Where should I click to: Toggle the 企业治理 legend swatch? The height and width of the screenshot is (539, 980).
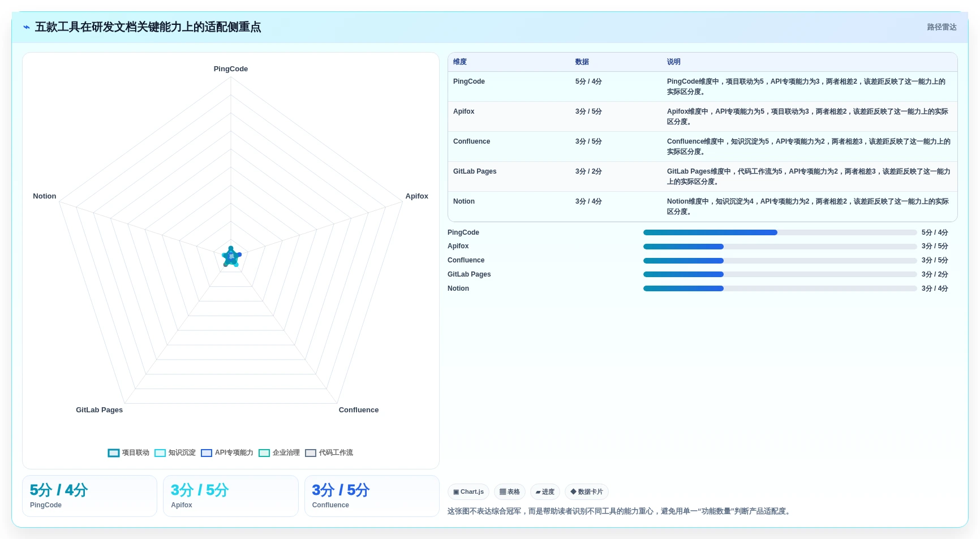(x=264, y=453)
